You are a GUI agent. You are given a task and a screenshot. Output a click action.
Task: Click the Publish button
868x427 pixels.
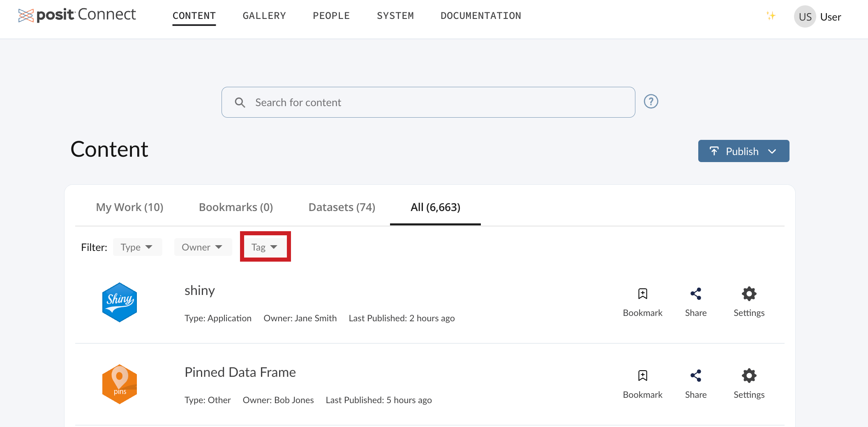[736, 151]
